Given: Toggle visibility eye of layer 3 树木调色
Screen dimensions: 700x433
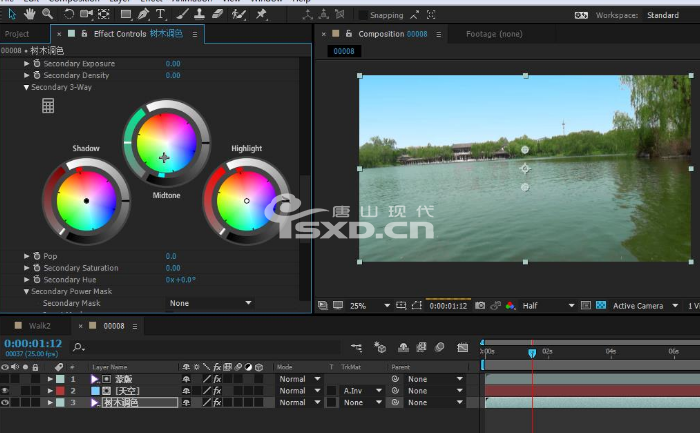Looking at the screenshot, I should pyautogui.click(x=5, y=402).
